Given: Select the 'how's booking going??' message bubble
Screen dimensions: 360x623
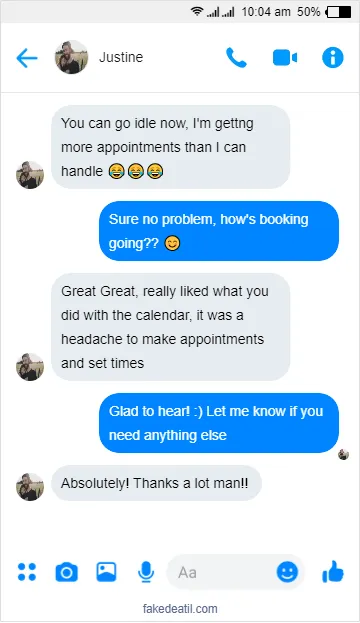Looking at the screenshot, I should pyautogui.click(x=219, y=231).
